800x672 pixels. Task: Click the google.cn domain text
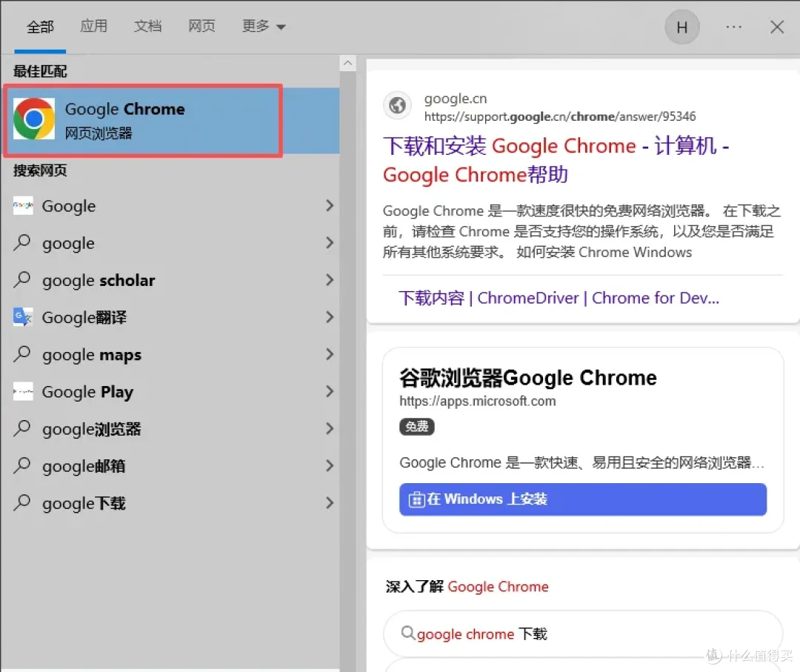point(456,99)
